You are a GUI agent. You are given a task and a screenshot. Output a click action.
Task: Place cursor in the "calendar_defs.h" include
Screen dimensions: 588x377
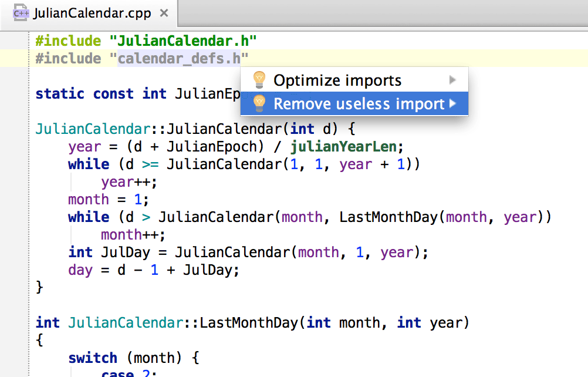[x=179, y=58]
